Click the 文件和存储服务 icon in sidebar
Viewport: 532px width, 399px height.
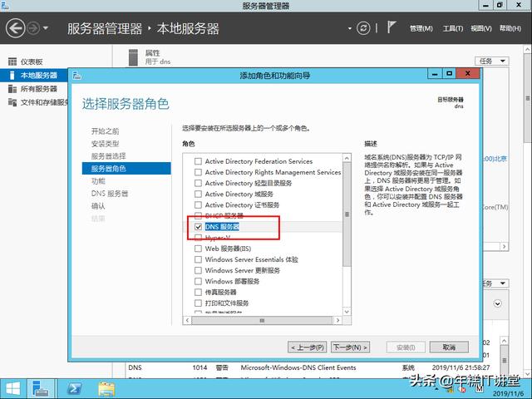pos(12,102)
